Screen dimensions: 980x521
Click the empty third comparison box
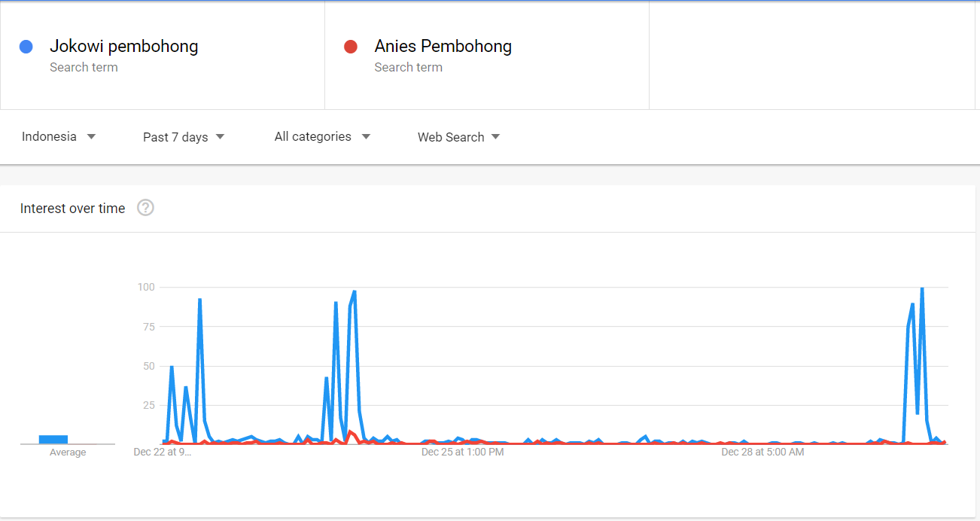click(811, 56)
